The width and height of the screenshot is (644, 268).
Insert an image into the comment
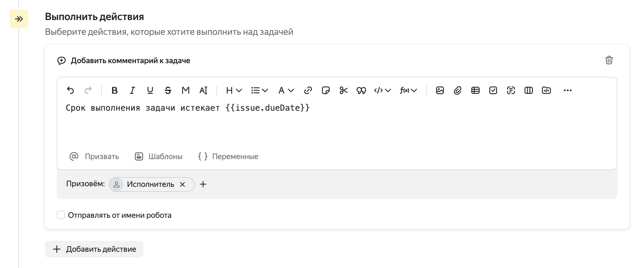440,90
